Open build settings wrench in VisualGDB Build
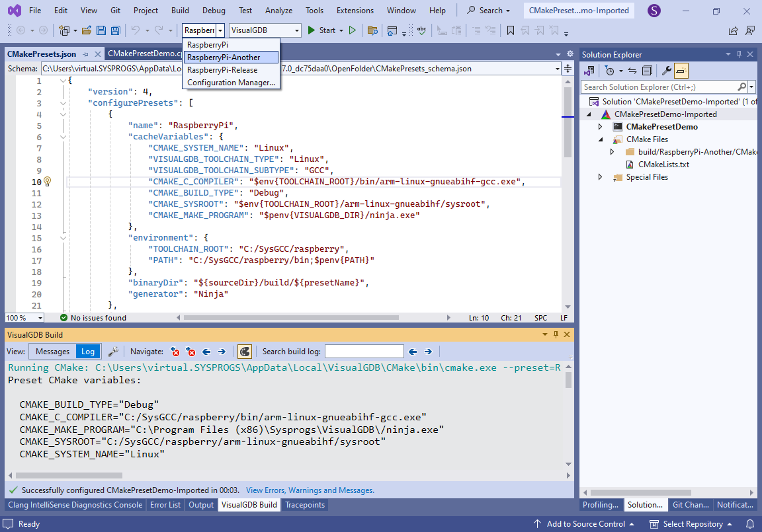Image resolution: width=762 pixels, height=532 pixels. click(x=113, y=352)
